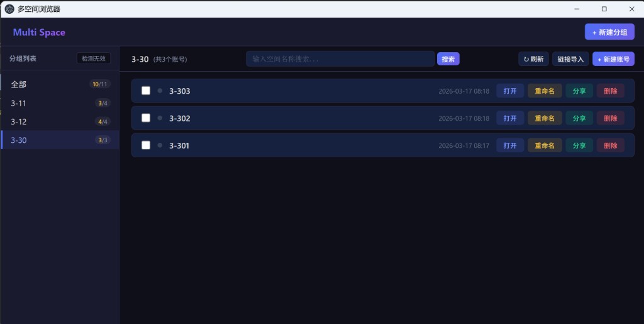Select the 3-11 group in the sidebar
644x324 pixels.
tap(60, 103)
